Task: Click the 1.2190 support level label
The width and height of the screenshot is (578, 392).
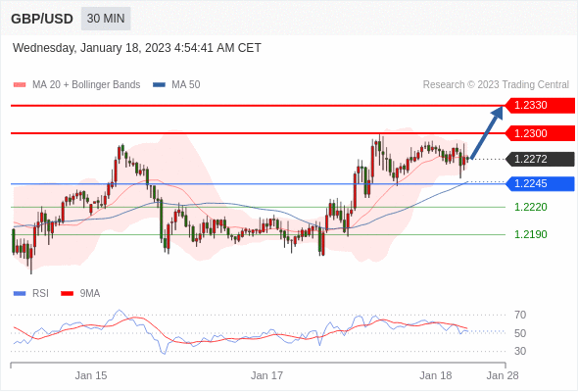Action: [x=530, y=234]
